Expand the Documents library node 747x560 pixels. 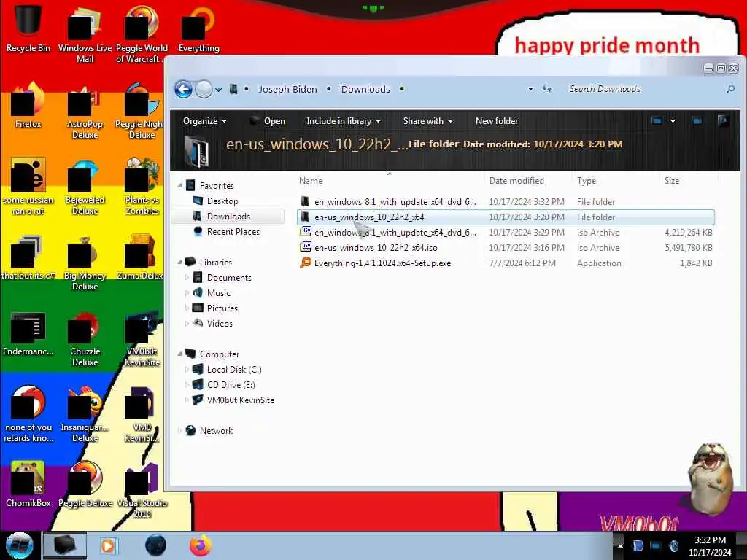(x=187, y=278)
